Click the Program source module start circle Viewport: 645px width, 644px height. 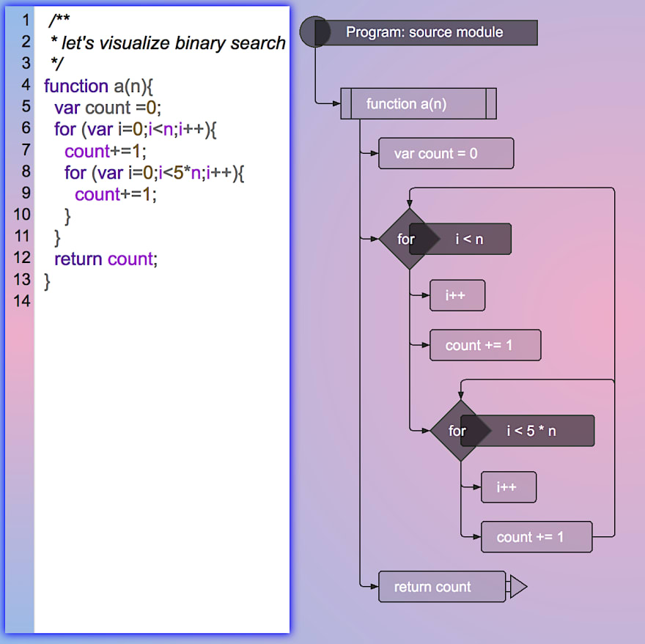coord(314,32)
